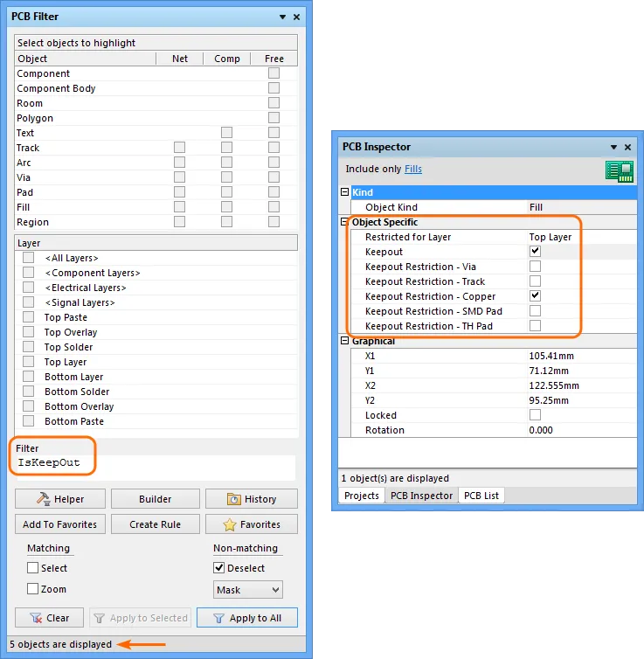
Task: Open the Mask dropdown
Action: 248,590
